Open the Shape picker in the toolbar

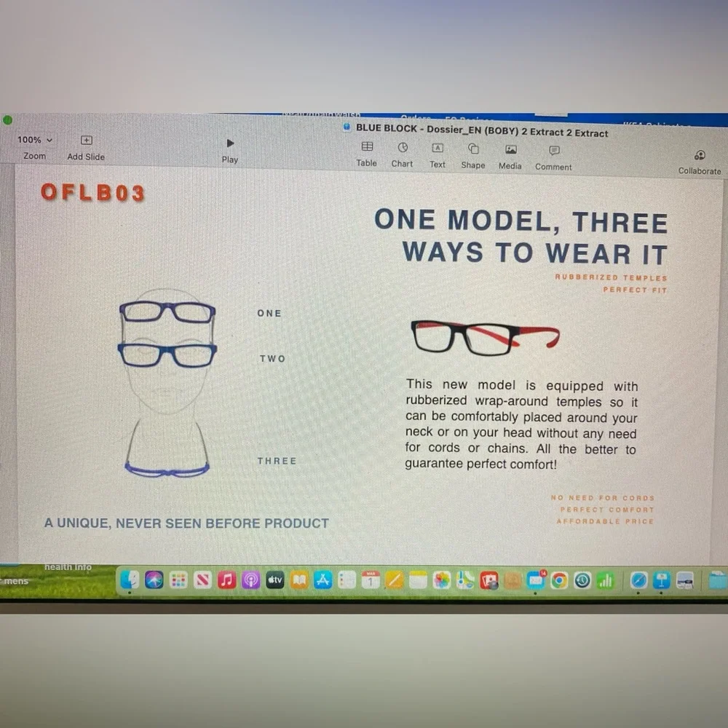[473, 157]
